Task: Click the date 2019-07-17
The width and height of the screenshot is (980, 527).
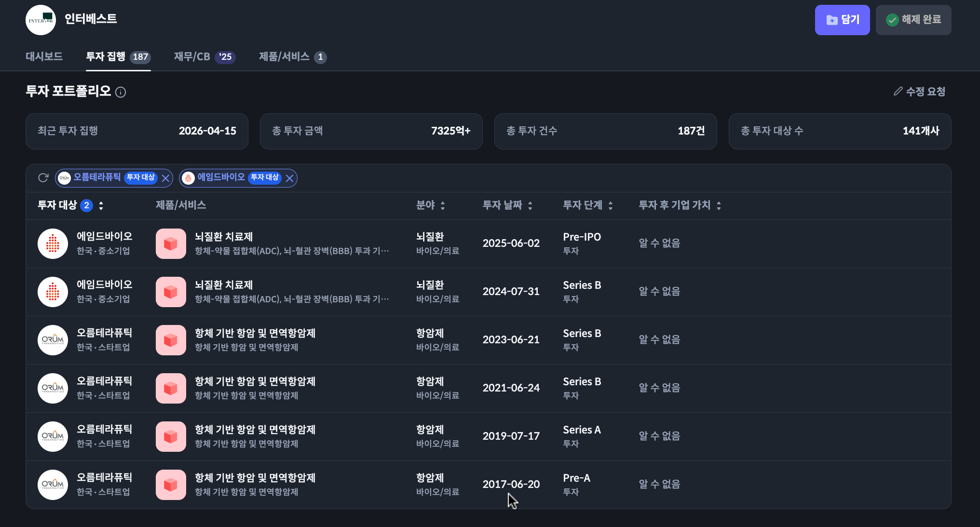Action: coord(511,436)
